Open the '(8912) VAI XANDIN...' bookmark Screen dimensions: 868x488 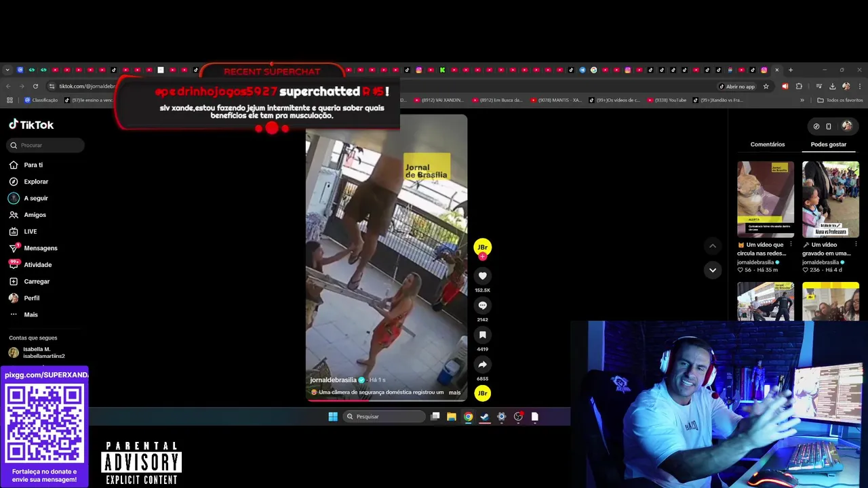click(x=438, y=100)
